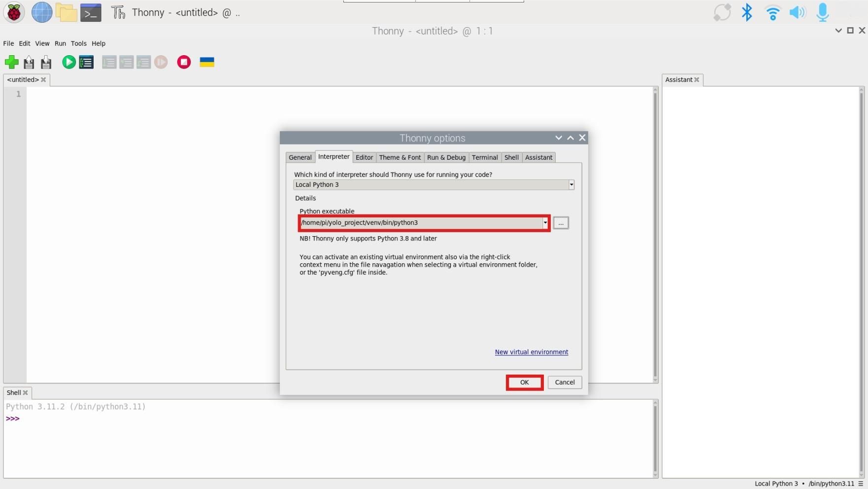This screenshot has height=489, width=868.
Task: Switch to the Editor options tab
Action: coord(364,157)
